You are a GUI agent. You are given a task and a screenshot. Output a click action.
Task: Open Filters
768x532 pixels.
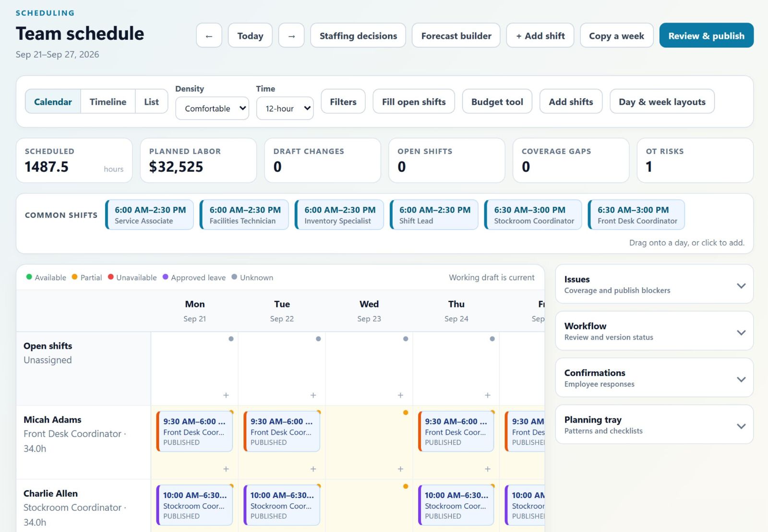[x=343, y=102]
